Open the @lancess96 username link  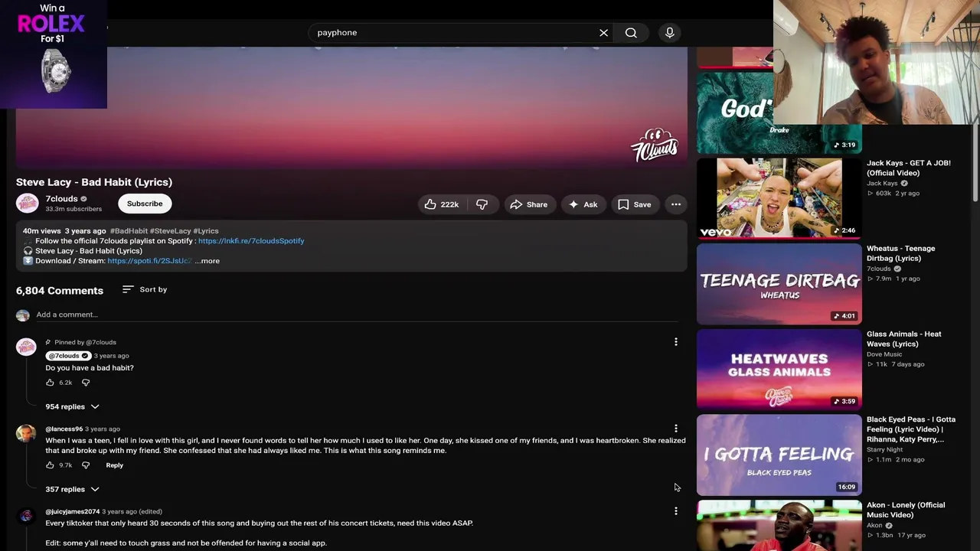64,429
